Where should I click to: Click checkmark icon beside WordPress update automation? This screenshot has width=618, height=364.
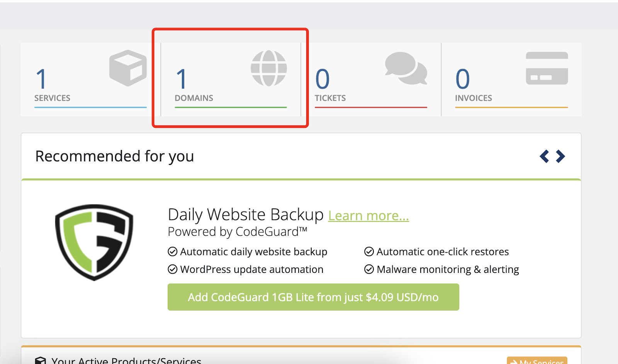(x=173, y=269)
